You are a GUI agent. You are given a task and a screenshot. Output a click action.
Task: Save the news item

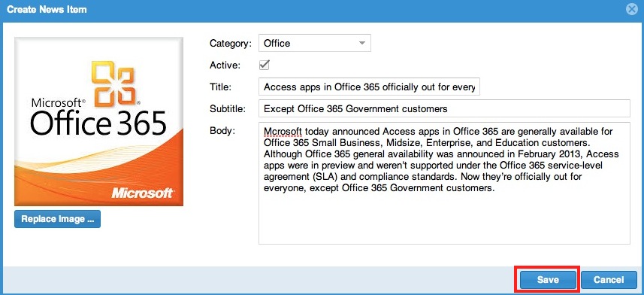pyautogui.click(x=548, y=280)
